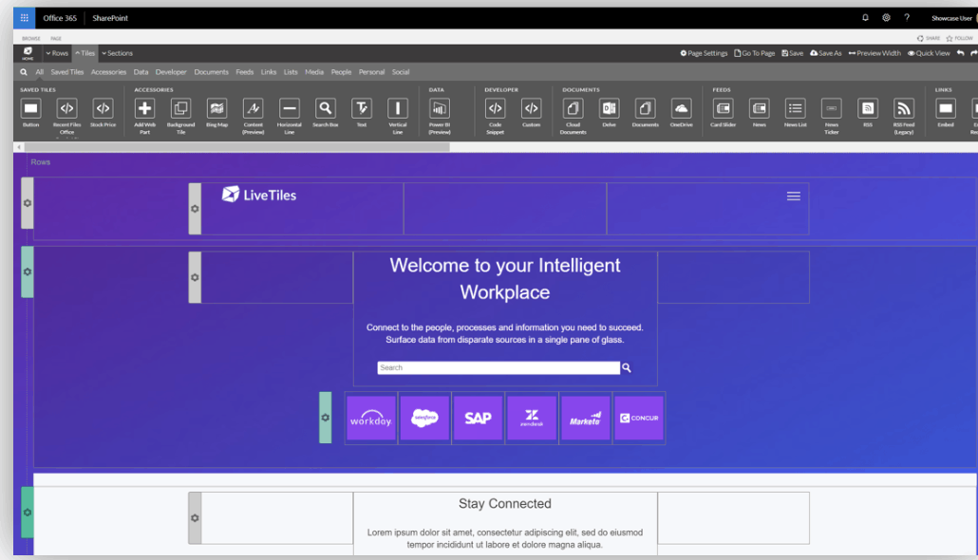Screen dimensions: 978x560
Task: Click the Add Web Part tile
Action: pyautogui.click(x=145, y=109)
